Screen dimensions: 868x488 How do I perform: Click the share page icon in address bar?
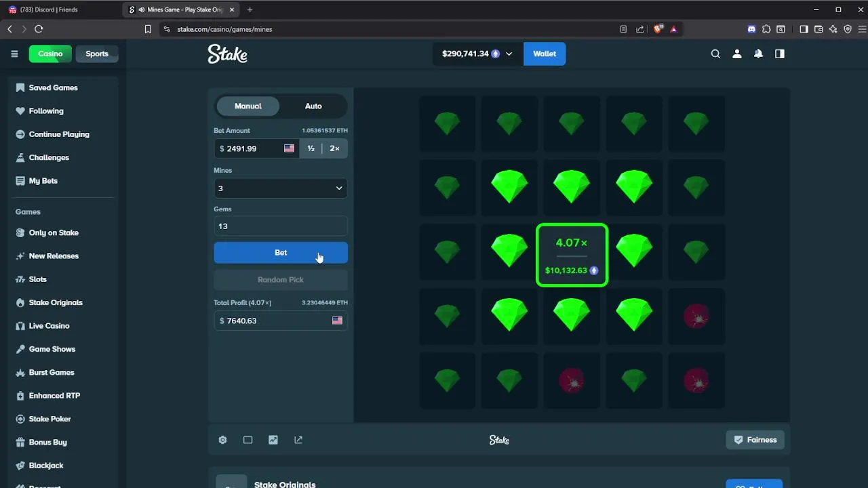tap(640, 29)
